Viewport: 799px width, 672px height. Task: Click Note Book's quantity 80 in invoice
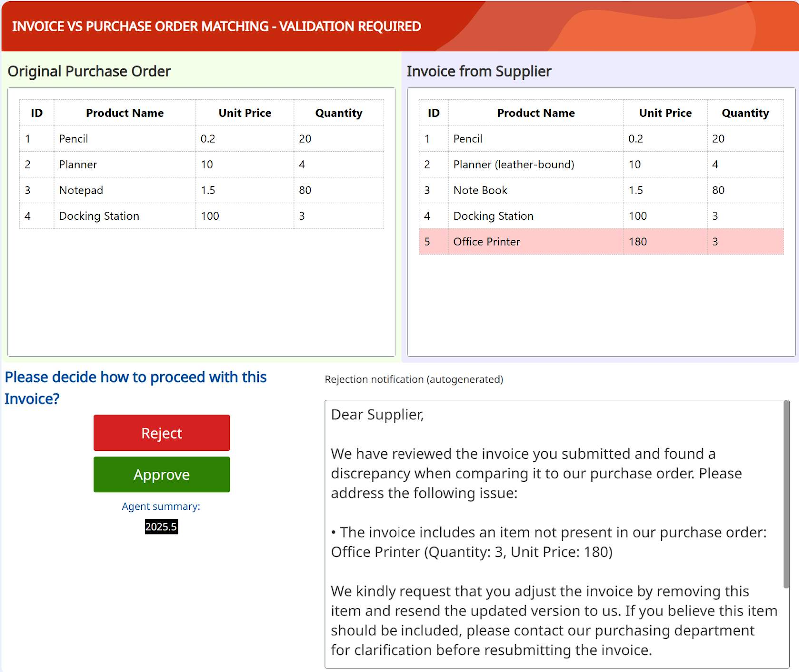718,190
